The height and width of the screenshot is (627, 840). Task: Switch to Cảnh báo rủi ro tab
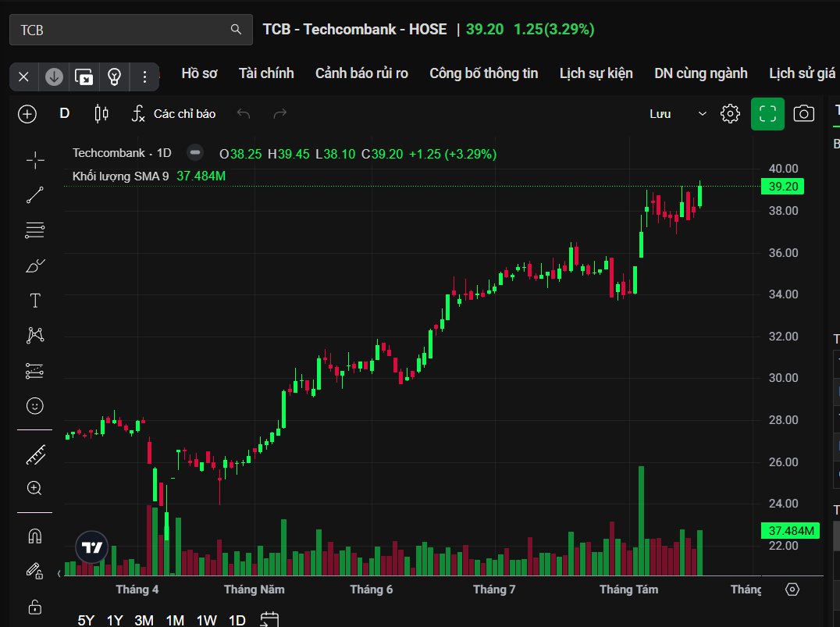[361, 73]
